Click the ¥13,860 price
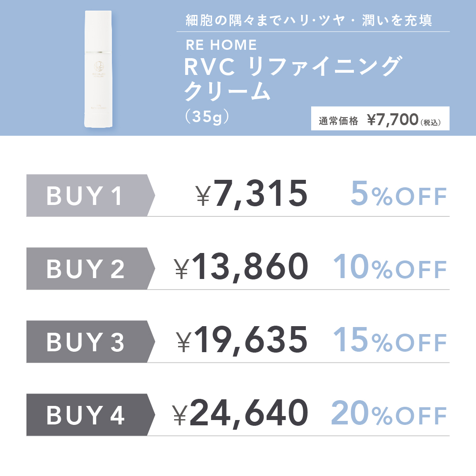Screen dimensions: 476x476 [241, 267]
